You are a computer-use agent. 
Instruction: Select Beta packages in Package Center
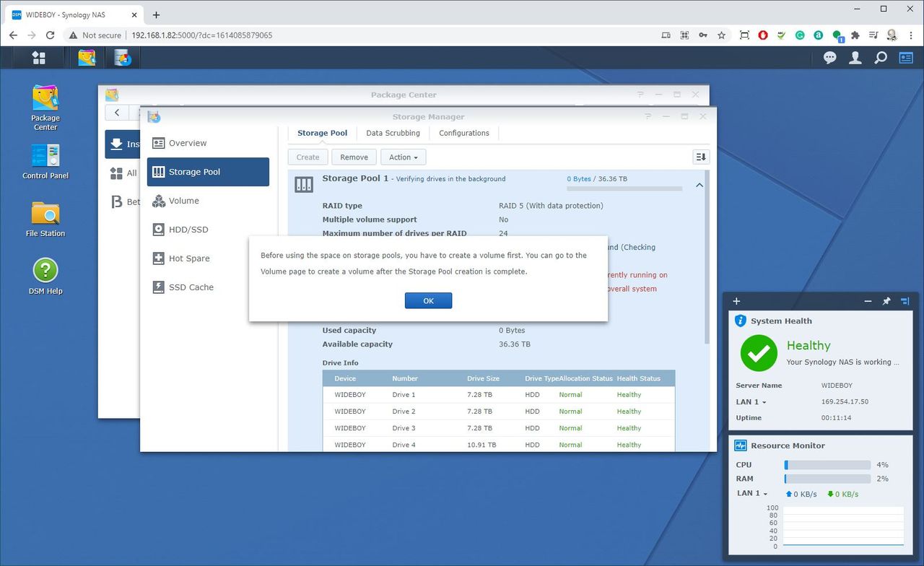[x=122, y=202]
